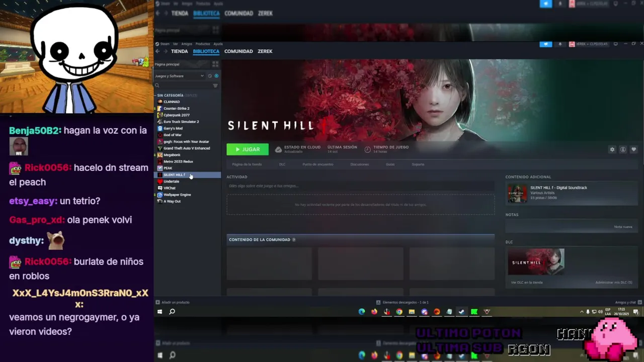The width and height of the screenshot is (644, 362).
Task: Switch library to grid view icon
Action: (x=215, y=64)
